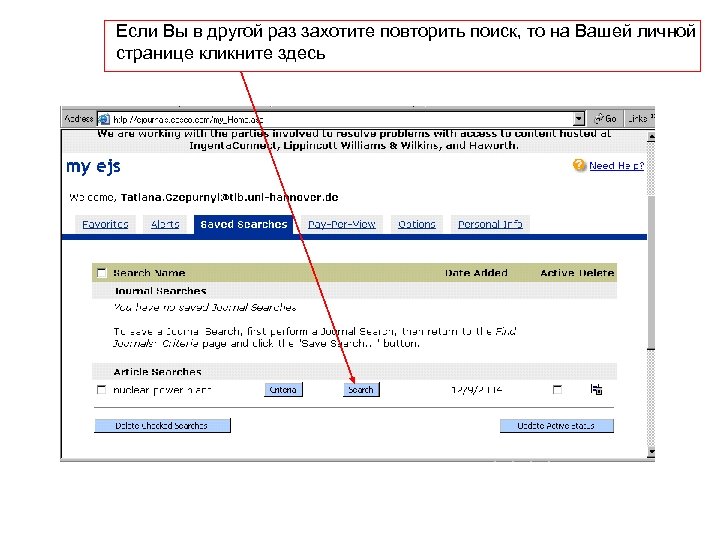
Task: Click the Journal Searches section heading
Action: click(160, 291)
